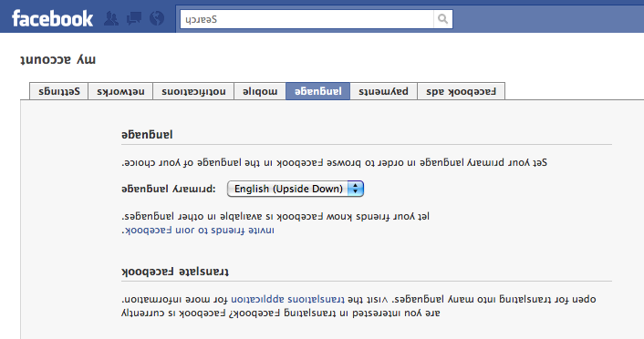The height and width of the screenshot is (339, 644).
Task: Click the 'let your friends know' sentence
Action: coord(275,216)
